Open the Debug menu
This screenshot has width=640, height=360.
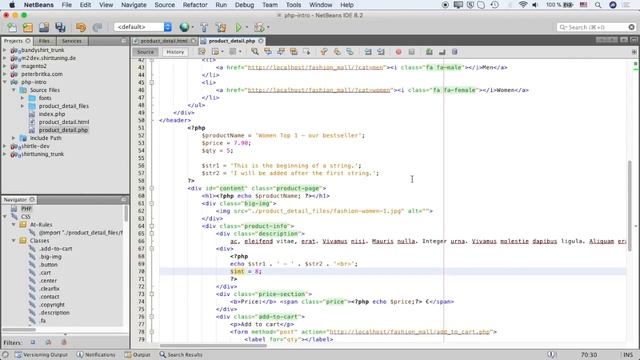point(244,5)
